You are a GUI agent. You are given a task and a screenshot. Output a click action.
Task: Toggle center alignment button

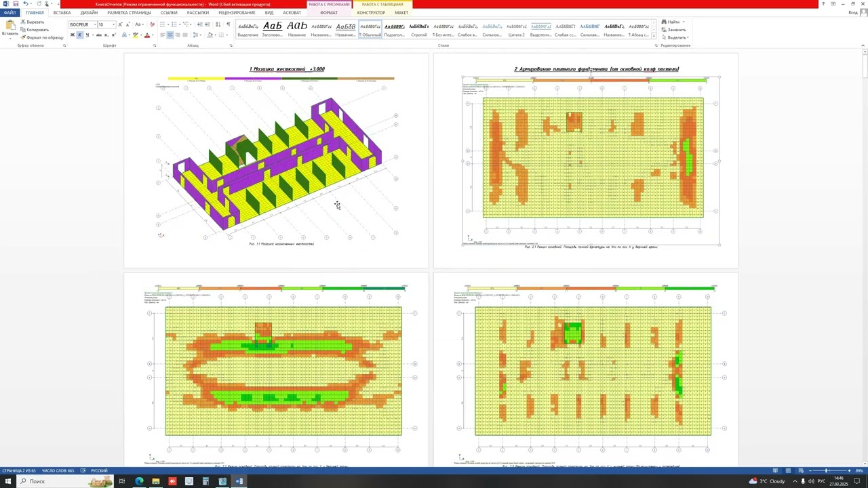pyautogui.click(x=170, y=35)
